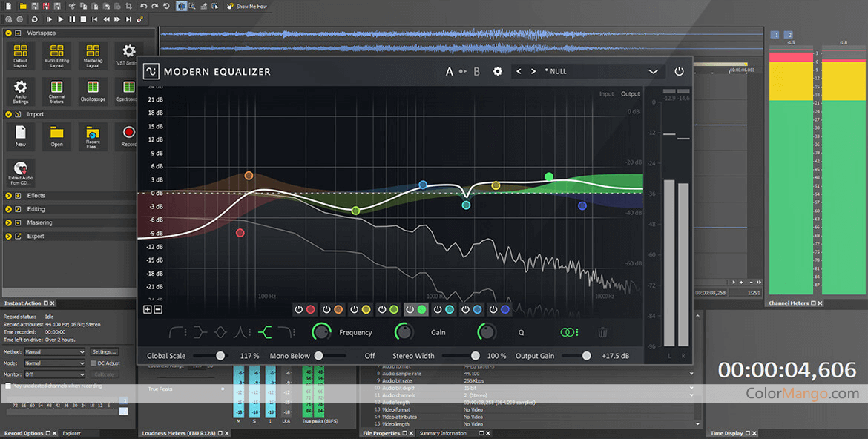Add a band with the plus icon
Viewport: 868px width, 439px height.
pyautogui.click(x=147, y=309)
